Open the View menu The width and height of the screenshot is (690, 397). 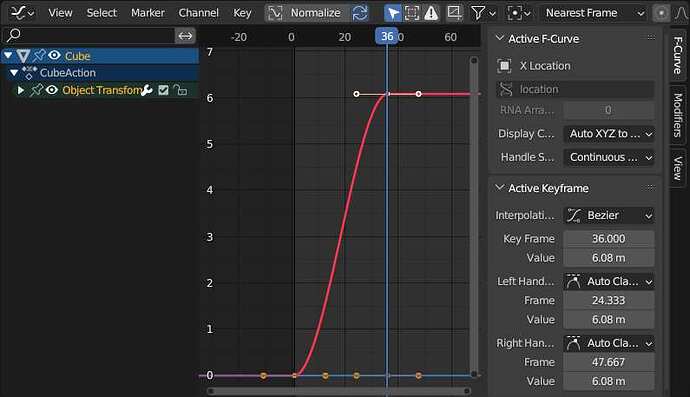coord(60,13)
